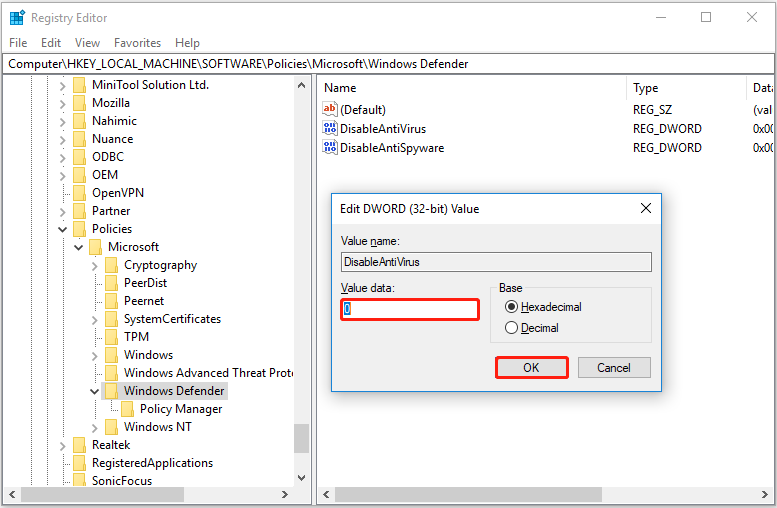Click the Nahimic folder icon
The width and height of the screenshot is (777, 508).
[x=79, y=121]
